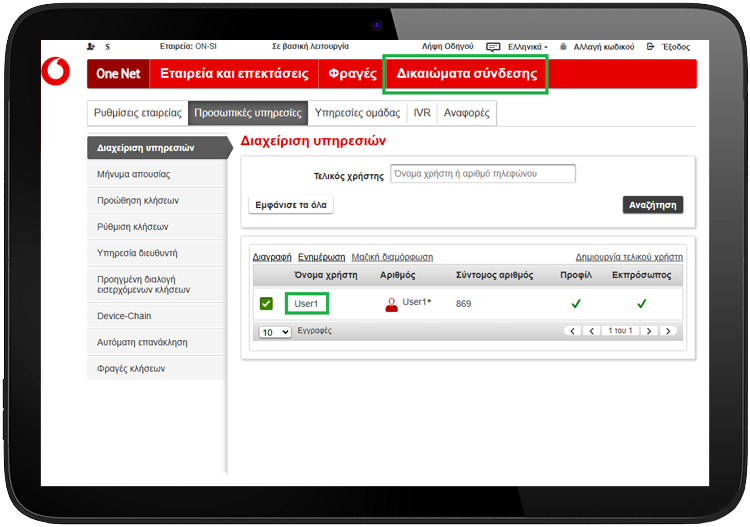Click the Αριθμός column header
The image size is (750, 527).
pos(397,275)
